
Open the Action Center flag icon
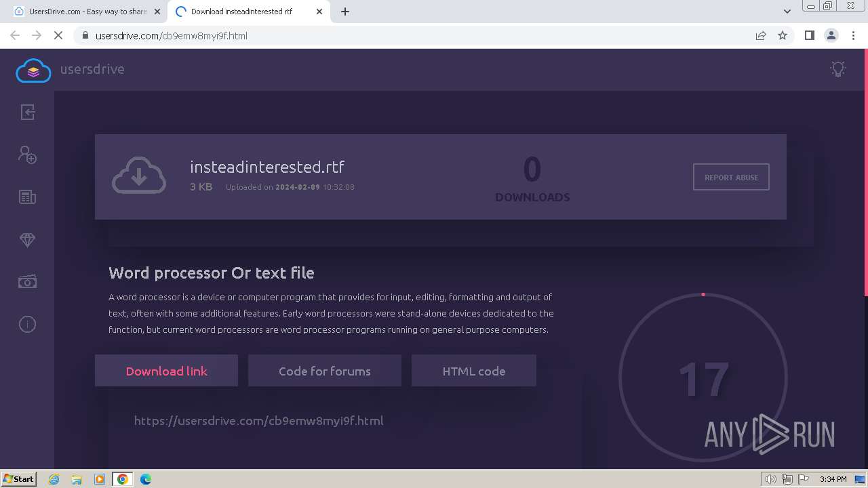click(x=804, y=479)
